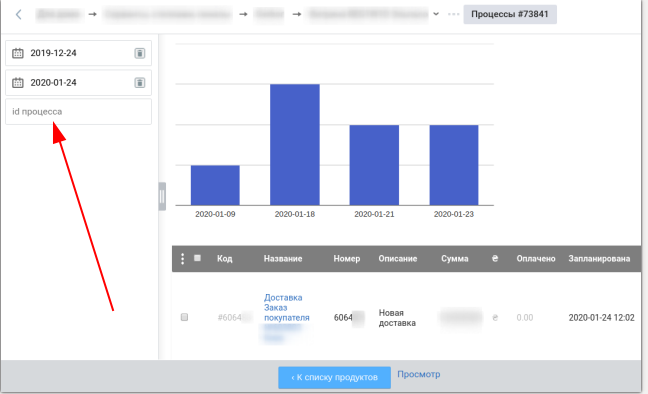The height and width of the screenshot is (394, 648).
Task: Click the paid amount 0.00
Action: click(524, 318)
